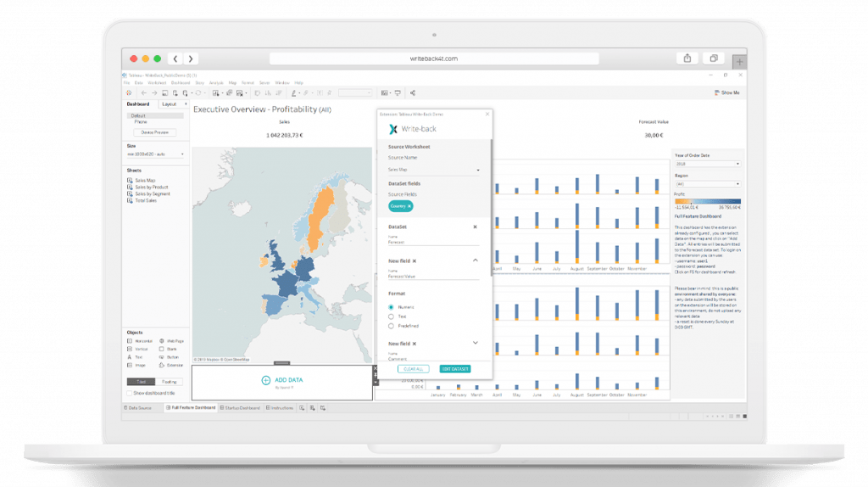Image resolution: width=868 pixels, height=487 pixels.
Task: Click the CLEAR ALL button
Action: 414,369
